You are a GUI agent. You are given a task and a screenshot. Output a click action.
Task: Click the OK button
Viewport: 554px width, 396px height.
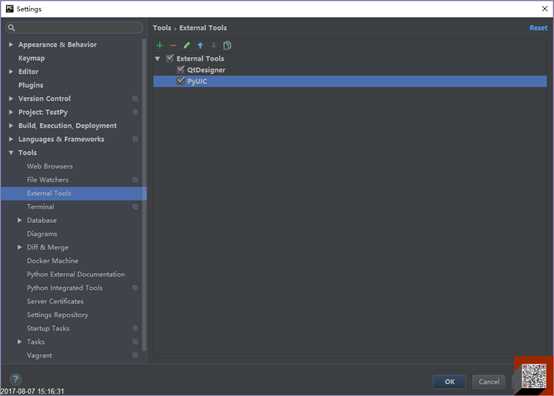pyautogui.click(x=449, y=382)
